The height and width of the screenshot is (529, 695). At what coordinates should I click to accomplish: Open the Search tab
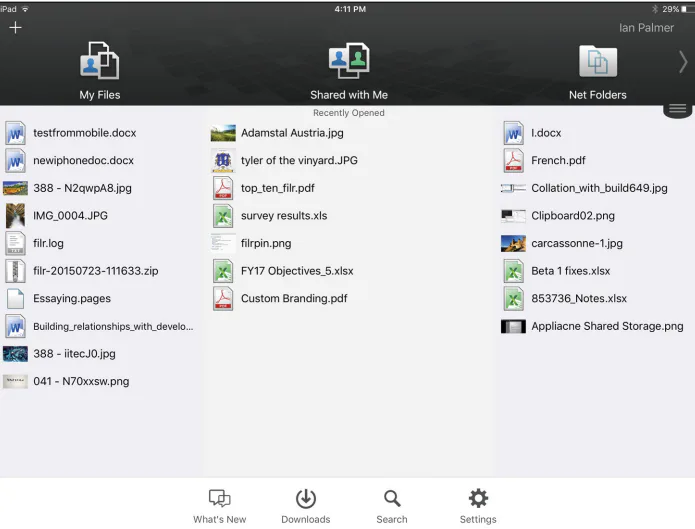(392, 506)
